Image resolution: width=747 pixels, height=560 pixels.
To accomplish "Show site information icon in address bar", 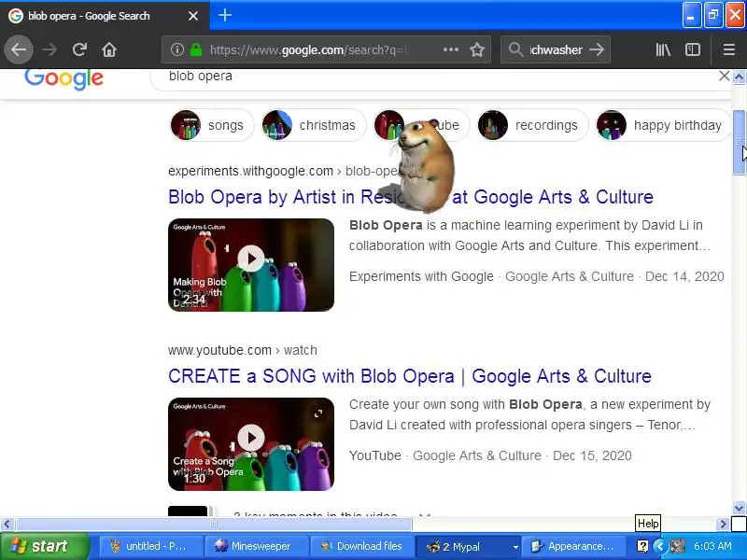I will click(x=177, y=49).
